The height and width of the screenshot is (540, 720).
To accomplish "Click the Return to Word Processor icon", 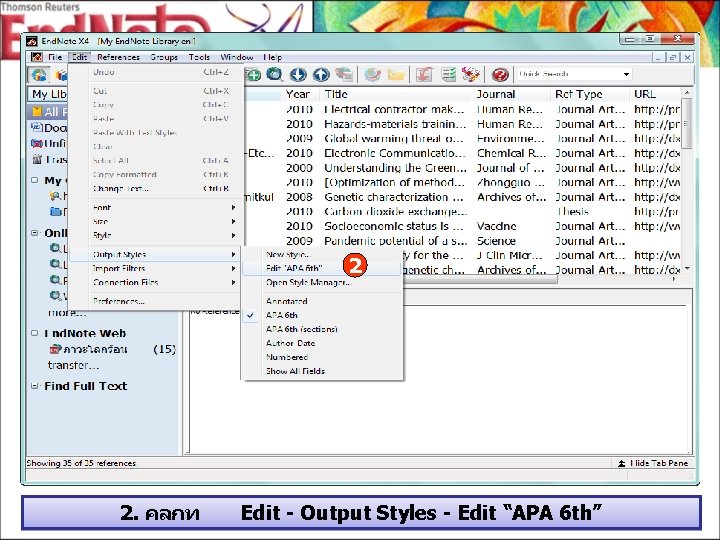I will tap(471, 74).
